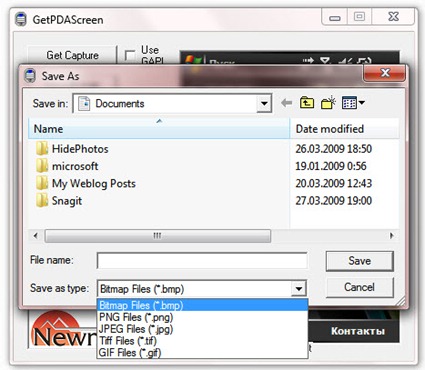The height and width of the screenshot is (370, 425).
Task: Sort by Date modified column header
Action: point(344,129)
